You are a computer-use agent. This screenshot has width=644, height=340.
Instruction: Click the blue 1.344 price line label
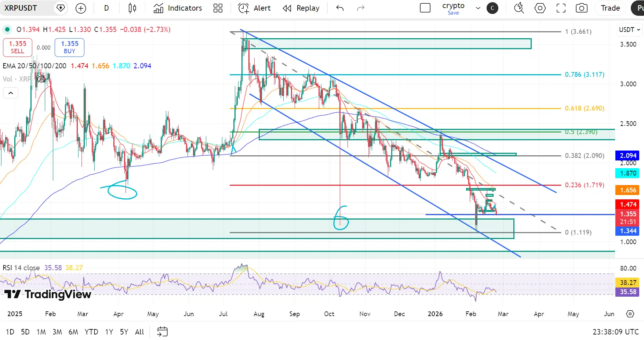click(628, 231)
